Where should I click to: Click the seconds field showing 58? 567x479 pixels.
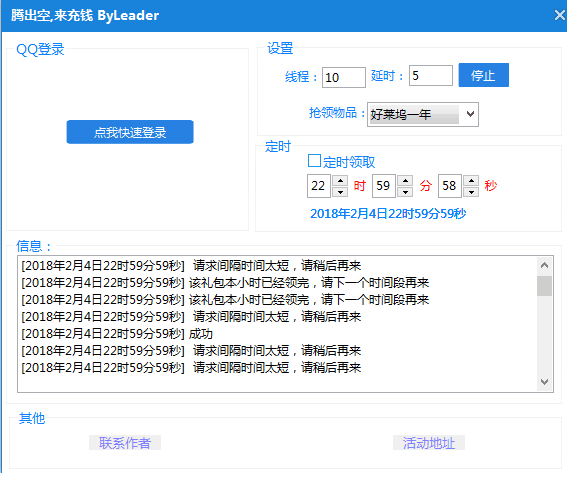(449, 186)
